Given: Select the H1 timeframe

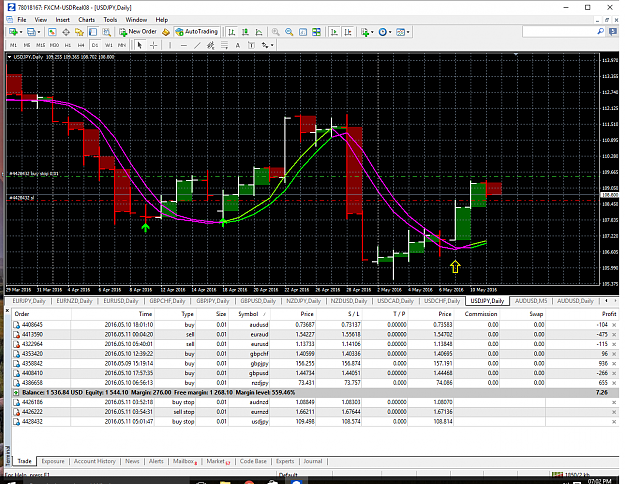Looking at the screenshot, I should 68,45.
